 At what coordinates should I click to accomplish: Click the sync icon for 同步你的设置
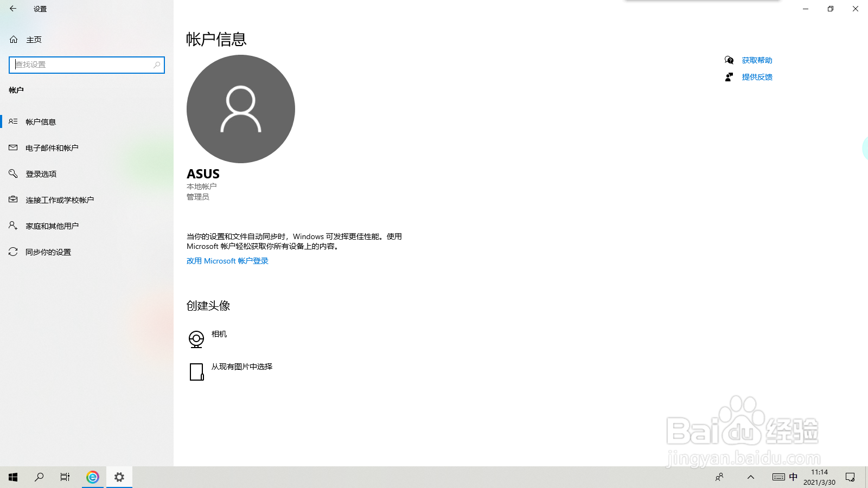tap(13, 252)
